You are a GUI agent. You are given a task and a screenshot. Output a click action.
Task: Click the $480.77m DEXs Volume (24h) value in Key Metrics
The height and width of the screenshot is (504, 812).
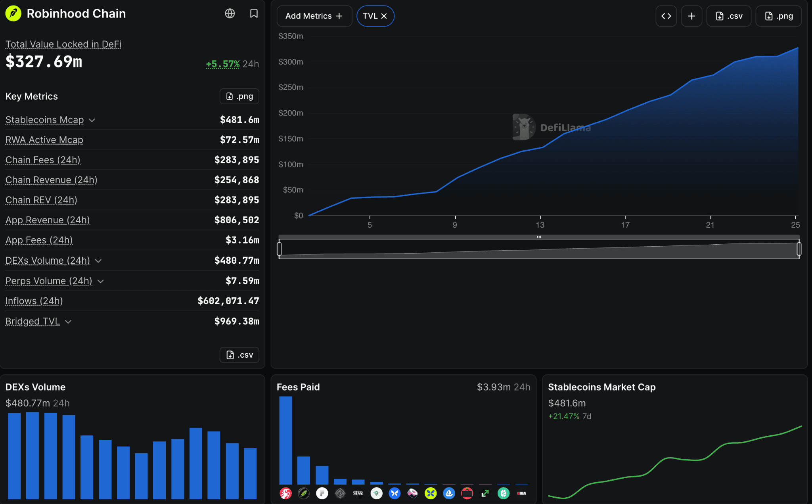coord(237,261)
